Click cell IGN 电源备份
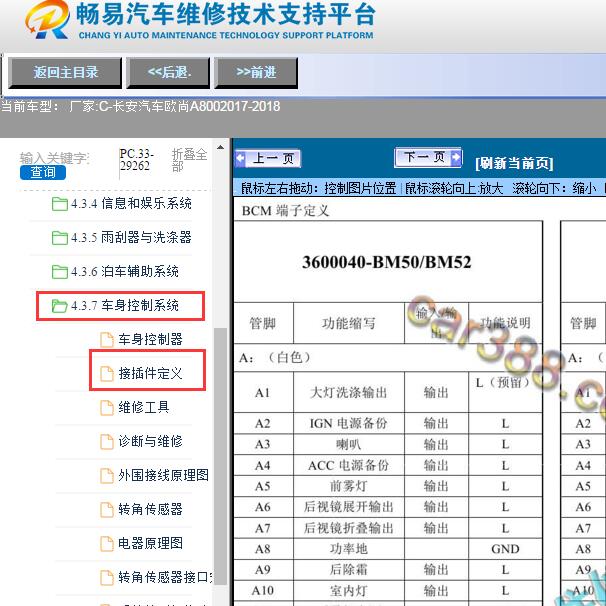606x606 pixels. pos(349,424)
